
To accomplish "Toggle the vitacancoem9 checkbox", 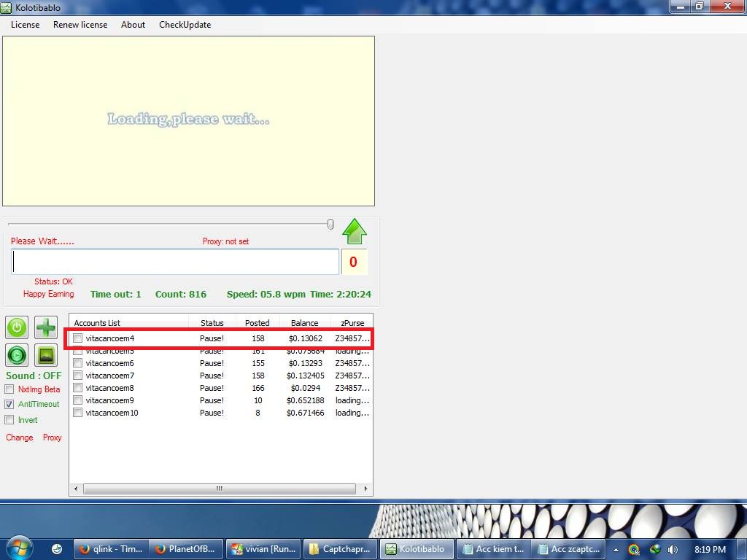I will tap(77, 400).
